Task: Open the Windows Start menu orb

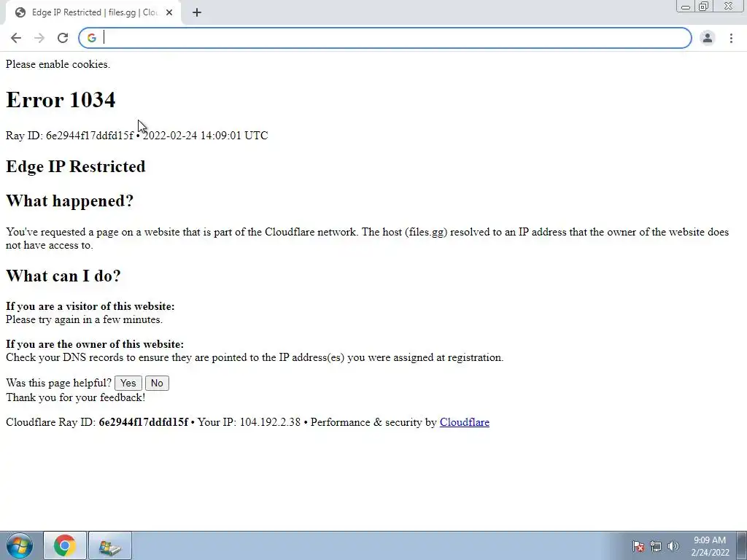Action: pos(20,545)
